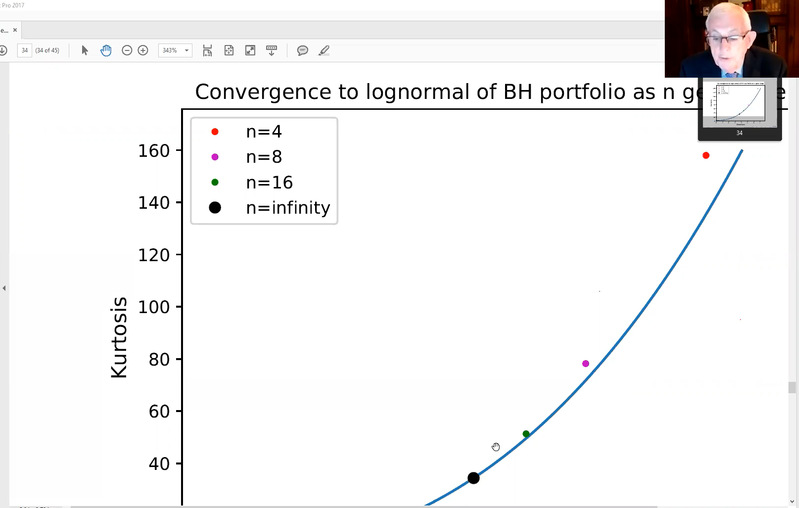Click the red n=4 data point on chart
The height and width of the screenshot is (508, 799).
coord(706,155)
